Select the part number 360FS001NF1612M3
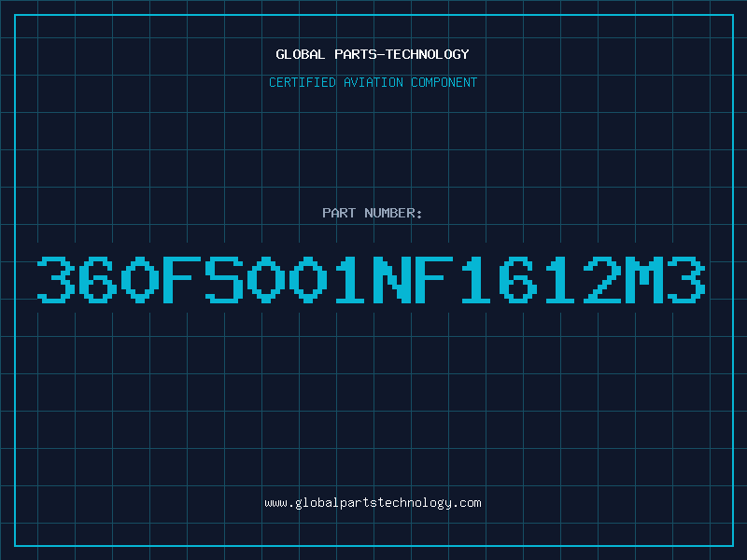Image resolution: width=747 pixels, height=560 pixels. (371, 280)
